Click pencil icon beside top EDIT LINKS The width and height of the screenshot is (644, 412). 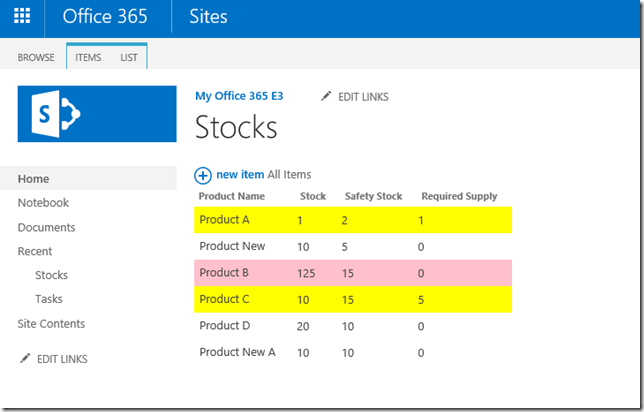point(326,96)
